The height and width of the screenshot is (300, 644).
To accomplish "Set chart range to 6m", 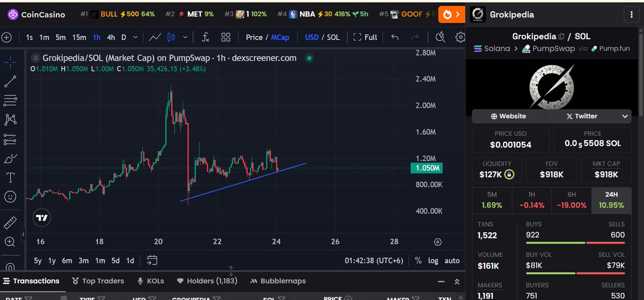I will pos(67,260).
